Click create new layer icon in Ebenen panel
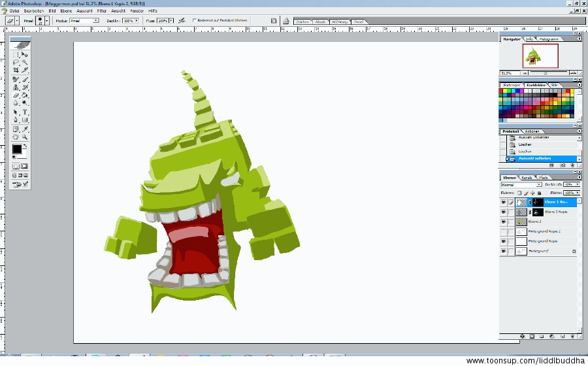This screenshot has height=366, width=588. (x=563, y=337)
